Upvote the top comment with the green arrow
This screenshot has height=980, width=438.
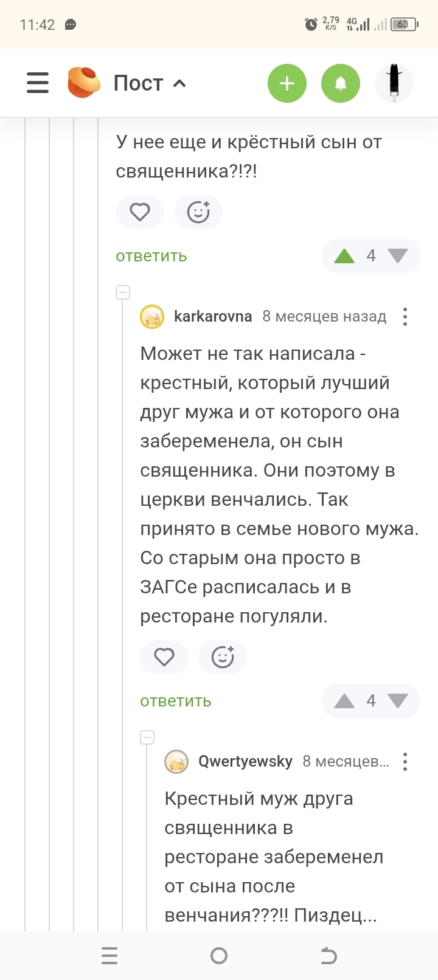tap(344, 256)
